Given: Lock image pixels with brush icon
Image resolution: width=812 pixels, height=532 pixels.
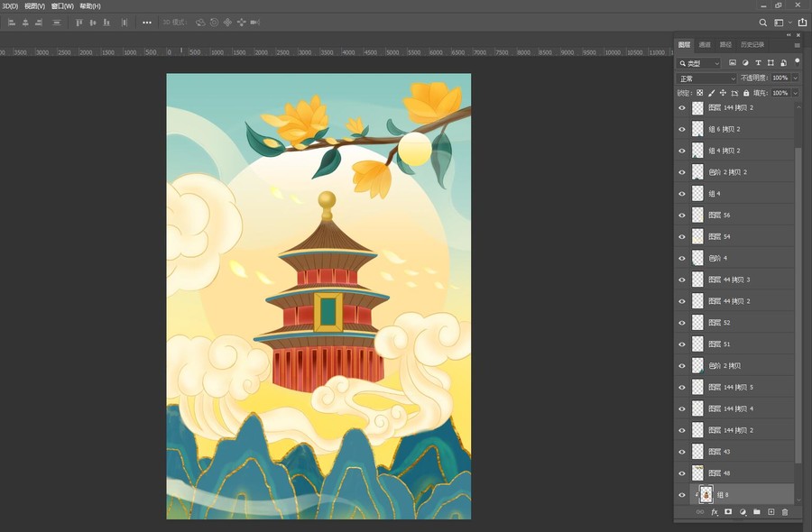Looking at the screenshot, I should pyautogui.click(x=712, y=93).
